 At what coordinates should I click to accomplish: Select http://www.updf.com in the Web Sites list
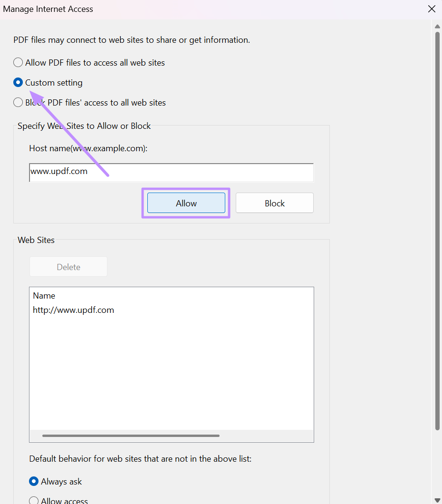[x=74, y=310]
